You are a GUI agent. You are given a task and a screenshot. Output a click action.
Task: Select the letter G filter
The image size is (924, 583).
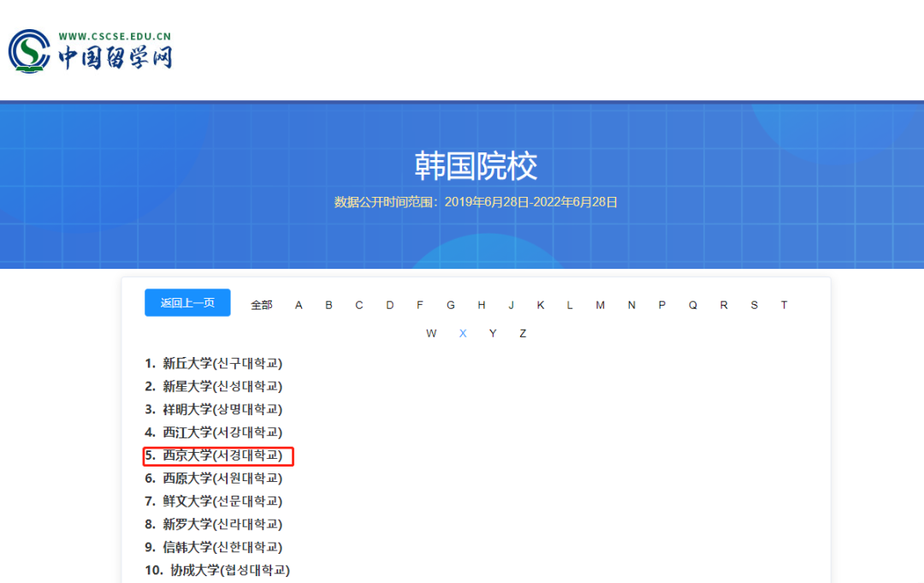tap(451, 304)
